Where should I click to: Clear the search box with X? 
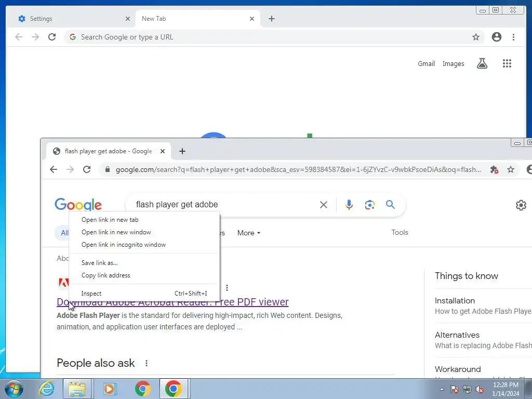[324, 205]
